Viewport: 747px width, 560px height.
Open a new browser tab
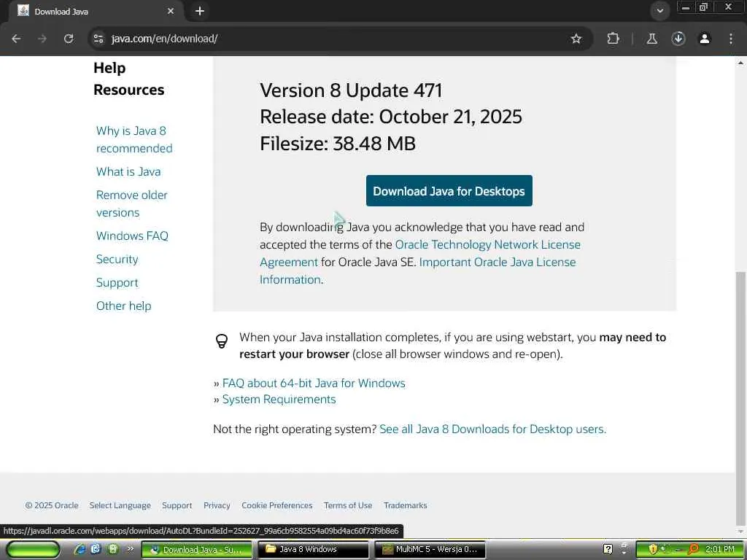pyautogui.click(x=200, y=11)
